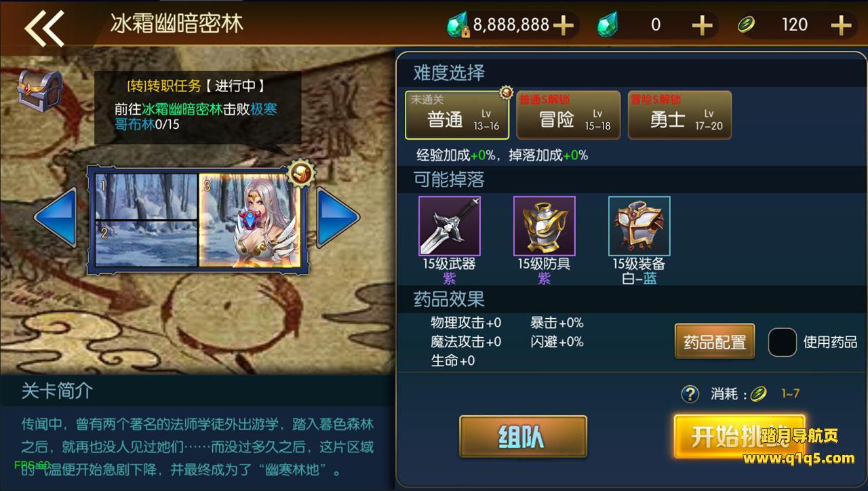The width and height of the screenshot is (868, 491).
Task: Open 药品配置 potion setup
Action: 715,342
